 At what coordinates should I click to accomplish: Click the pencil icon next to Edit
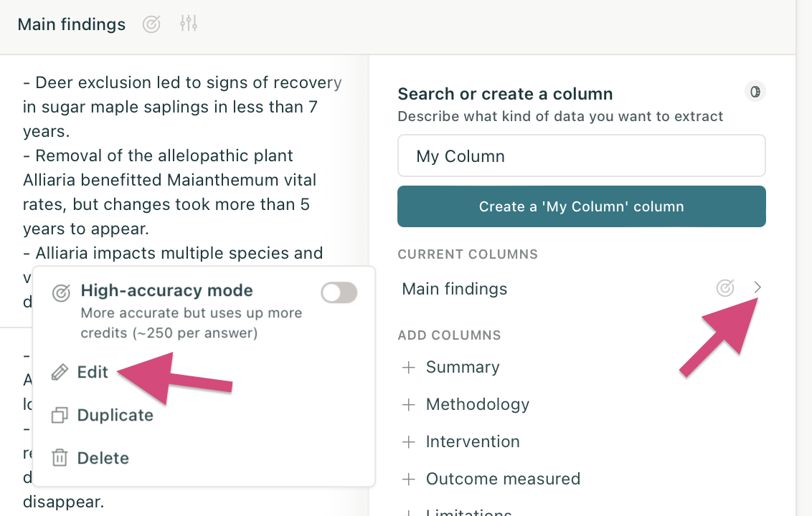click(60, 372)
